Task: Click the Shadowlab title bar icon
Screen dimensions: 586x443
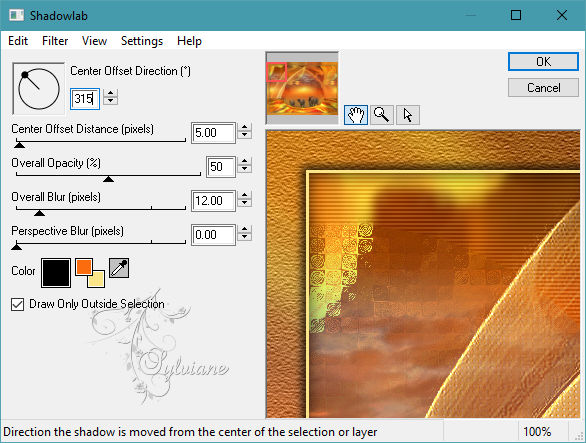Action: [x=16, y=15]
